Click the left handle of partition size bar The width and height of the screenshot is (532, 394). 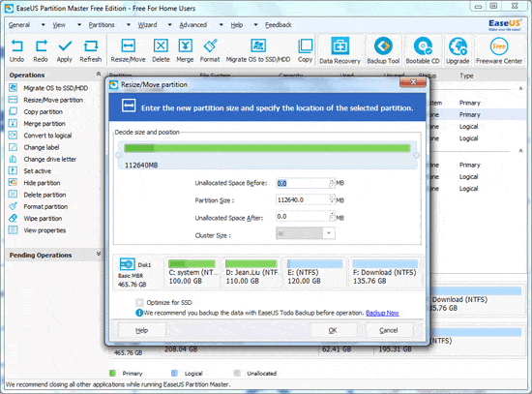(x=118, y=155)
